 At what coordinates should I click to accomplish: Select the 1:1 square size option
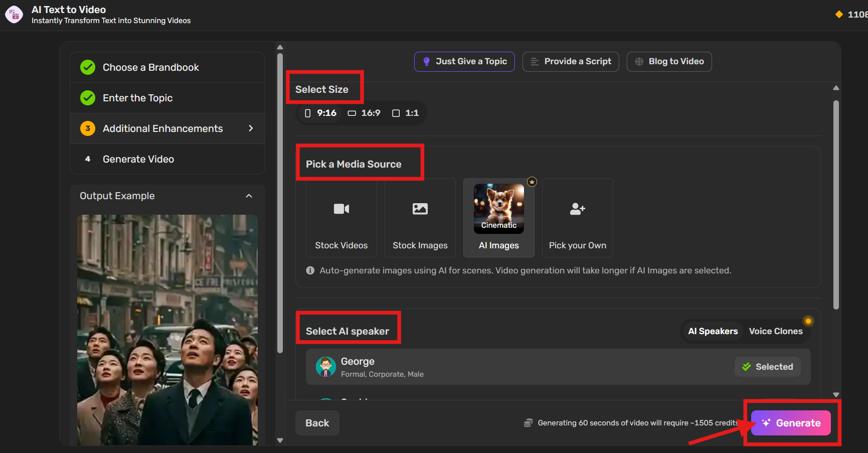(x=405, y=113)
